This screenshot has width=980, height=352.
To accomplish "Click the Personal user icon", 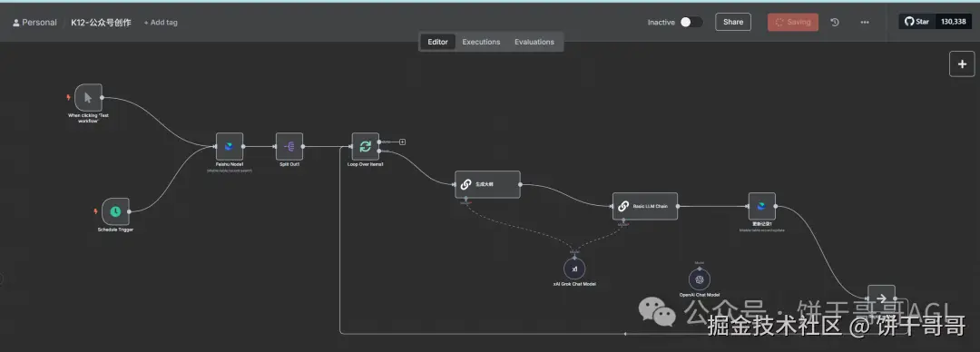I will coord(15,23).
